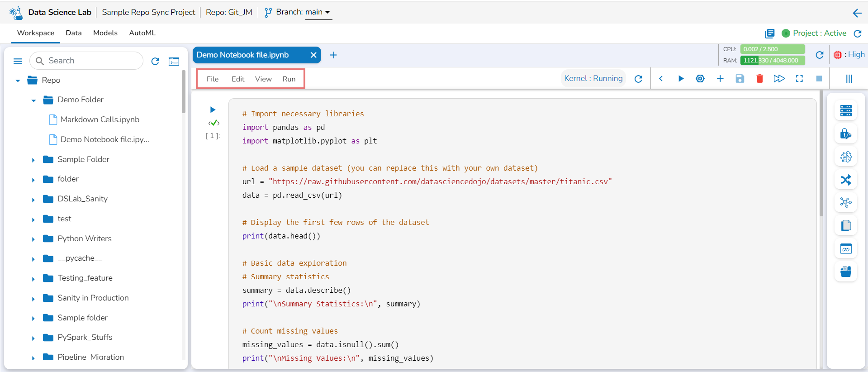
Task: Close the Demo Notebook file.ipynb tab
Action: 313,55
